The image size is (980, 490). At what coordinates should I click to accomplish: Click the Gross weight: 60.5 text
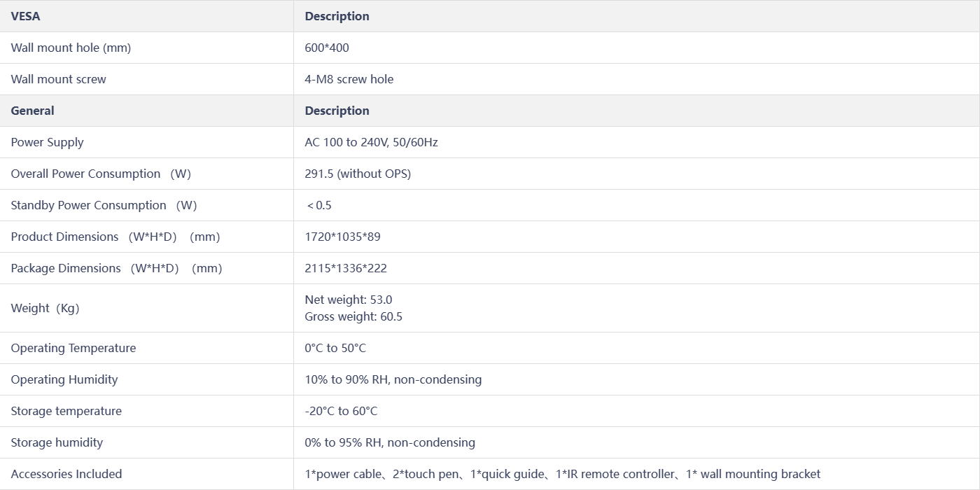[353, 316]
